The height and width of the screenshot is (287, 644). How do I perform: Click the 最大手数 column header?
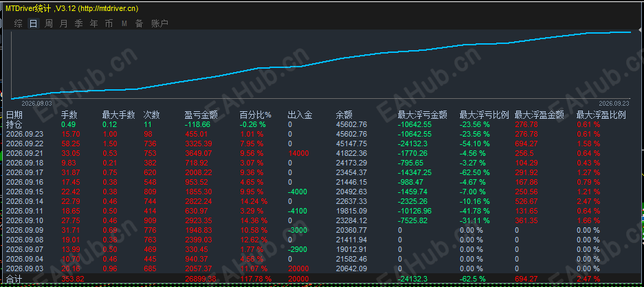[x=119, y=115]
